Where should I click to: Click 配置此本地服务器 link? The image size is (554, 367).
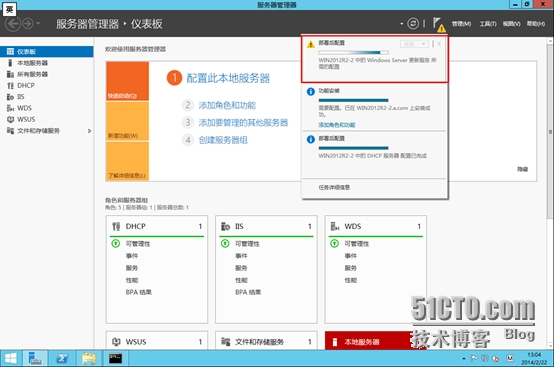click(x=228, y=78)
